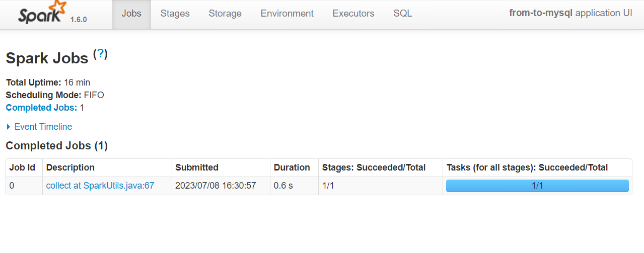View the Executors tab
Screen dimensions: 644x253
coord(353,14)
